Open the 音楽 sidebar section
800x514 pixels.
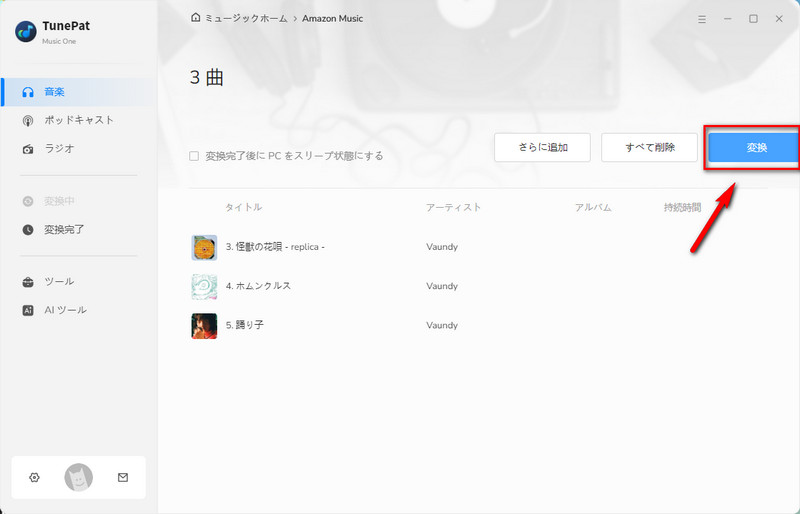78,92
